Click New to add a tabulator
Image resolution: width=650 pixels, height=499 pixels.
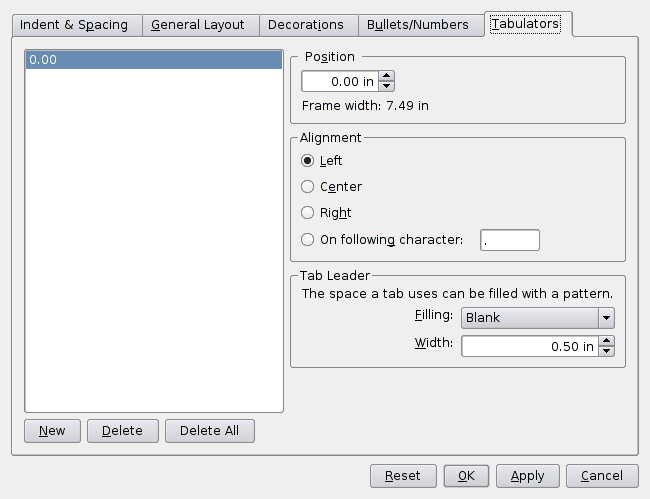[52, 431]
